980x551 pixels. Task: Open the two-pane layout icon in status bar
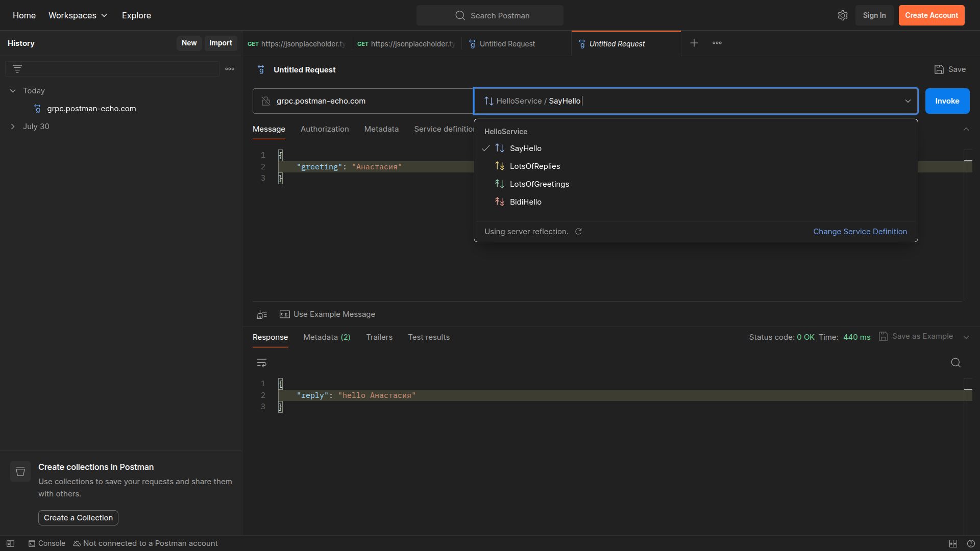click(x=953, y=543)
